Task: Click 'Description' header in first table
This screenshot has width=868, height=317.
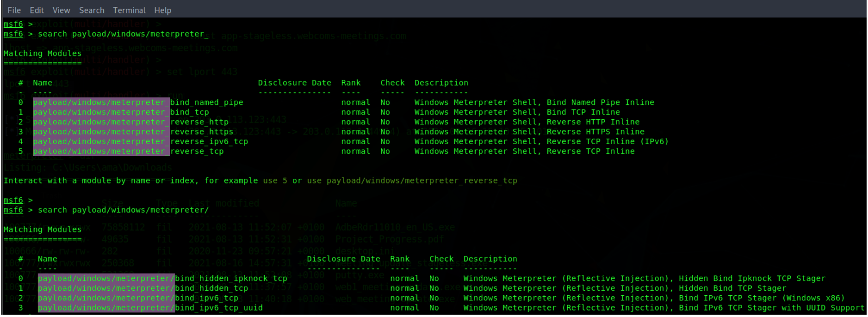Action: [x=441, y=83]
